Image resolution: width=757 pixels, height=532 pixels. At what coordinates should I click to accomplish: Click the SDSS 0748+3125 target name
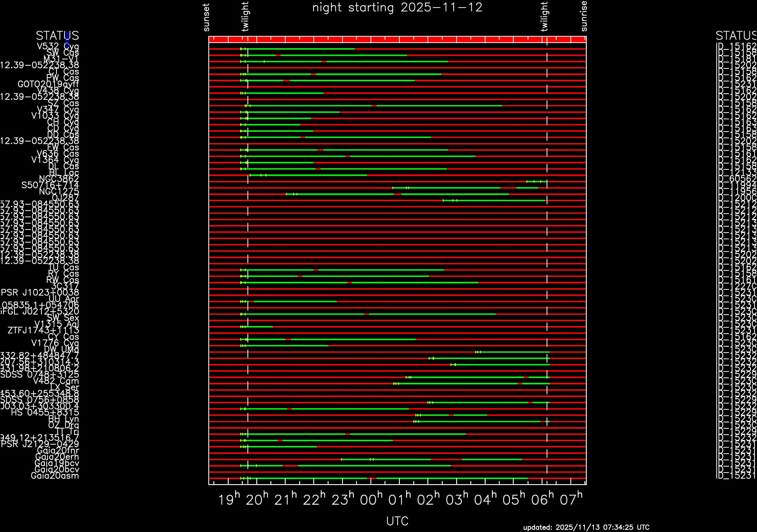[40, 375]
